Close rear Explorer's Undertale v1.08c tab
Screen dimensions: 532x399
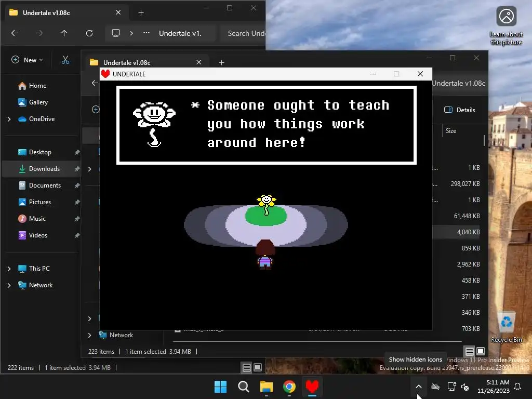118,12
